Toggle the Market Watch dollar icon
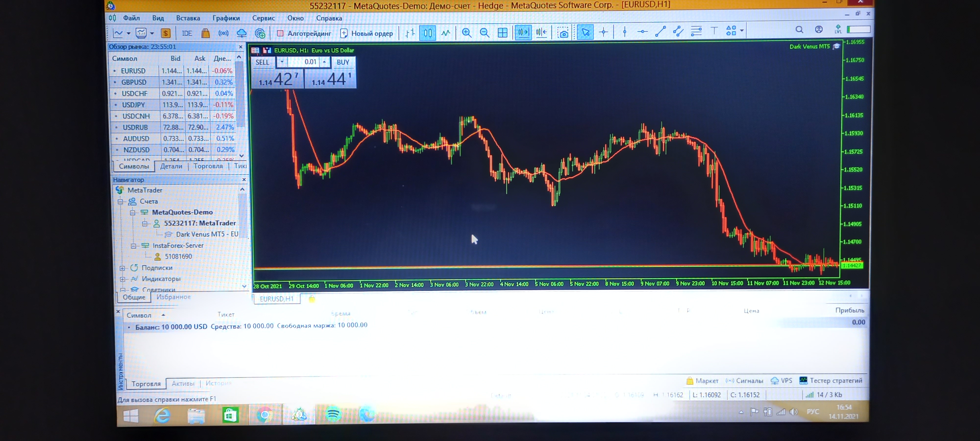Viewport: 980px width, 441px height. click(165, 34)
